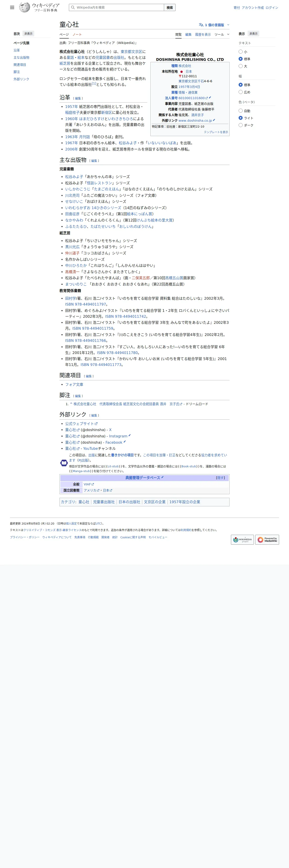289x868 pixels.
Task: Click the Wikipedia globe logo
Action: tap(25, 7)
